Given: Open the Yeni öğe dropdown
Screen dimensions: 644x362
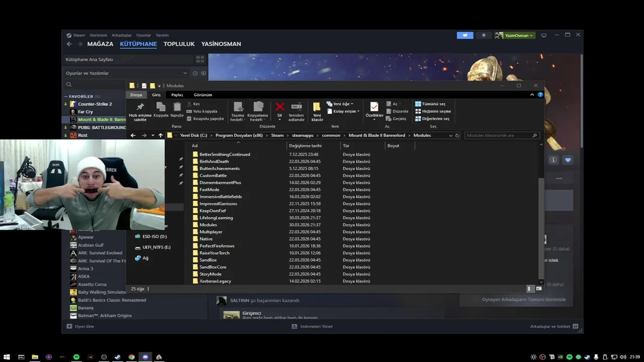Looking at the screenshot, I should [340, 104].
